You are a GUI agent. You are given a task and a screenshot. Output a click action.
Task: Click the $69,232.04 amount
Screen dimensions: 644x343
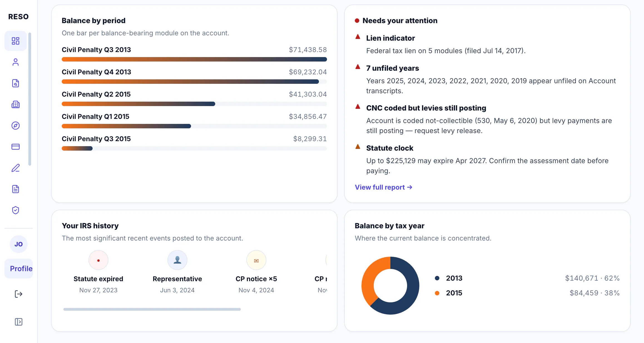tap(308, 72)
